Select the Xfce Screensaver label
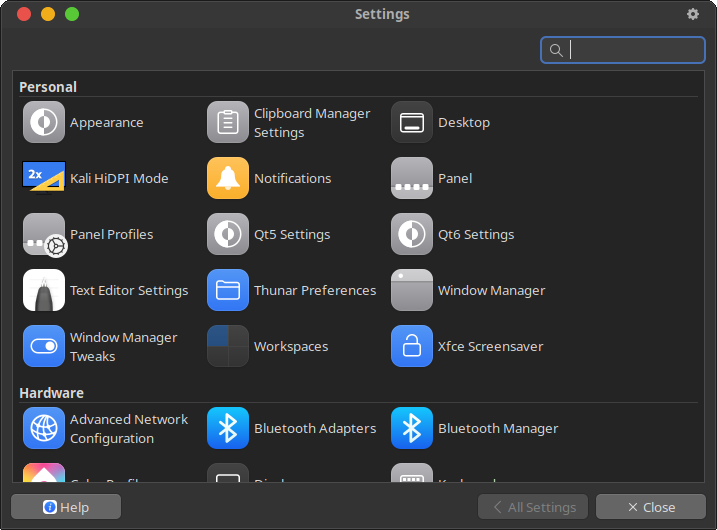This screenshot has height=530, width=717. 490,347
